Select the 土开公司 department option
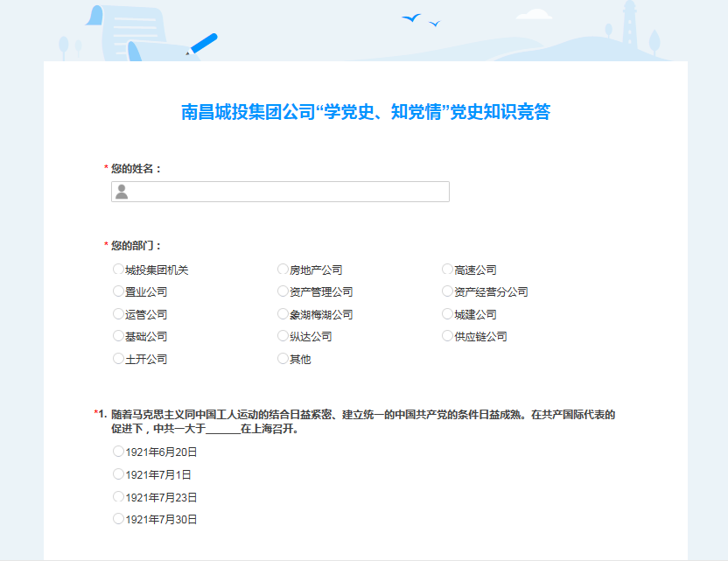 [116, 359]
